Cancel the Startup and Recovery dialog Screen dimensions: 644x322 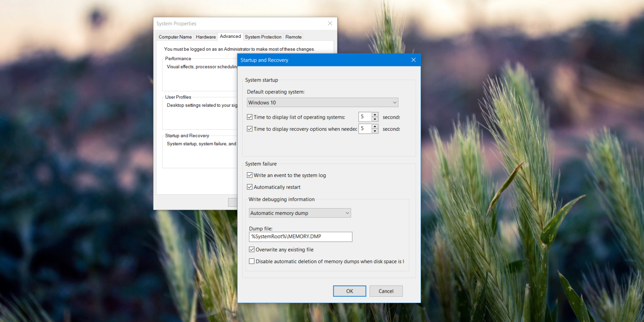(x=386, y=291)
